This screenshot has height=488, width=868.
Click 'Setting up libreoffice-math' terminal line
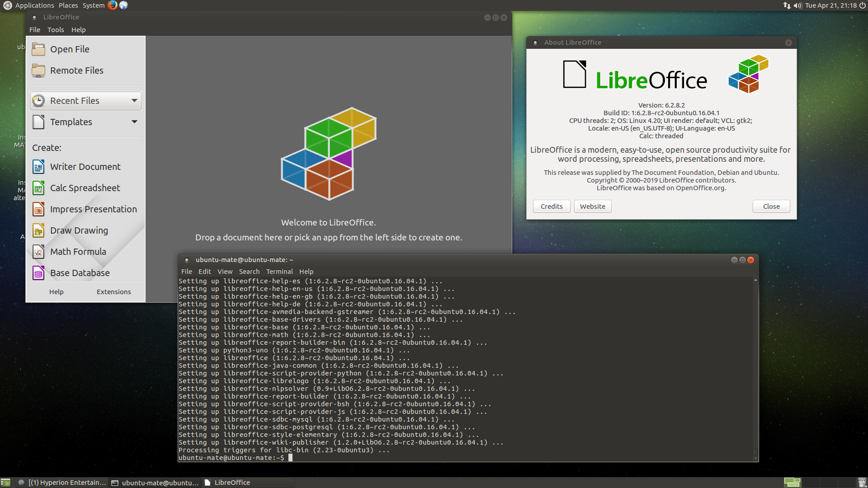pyautogui.click(x=304, y=335)
